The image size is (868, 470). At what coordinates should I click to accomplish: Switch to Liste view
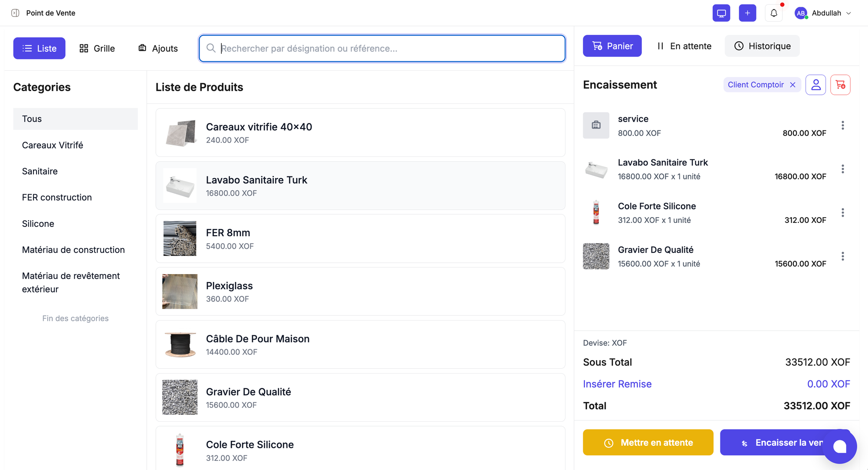(x=39, y=48)
